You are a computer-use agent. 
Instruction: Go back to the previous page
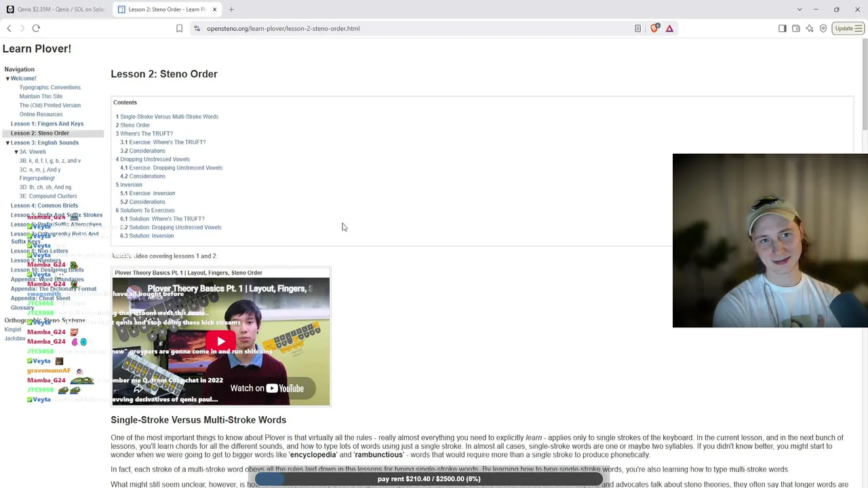[x=9, y=28]
